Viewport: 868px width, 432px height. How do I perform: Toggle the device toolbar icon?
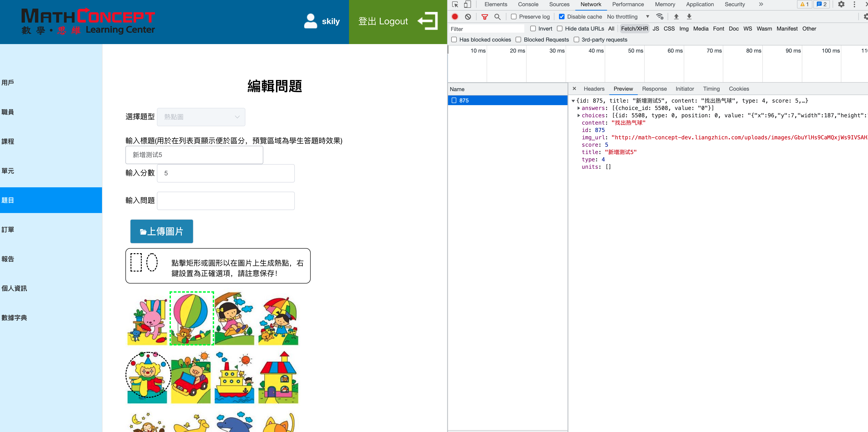[x=467, y=4]
